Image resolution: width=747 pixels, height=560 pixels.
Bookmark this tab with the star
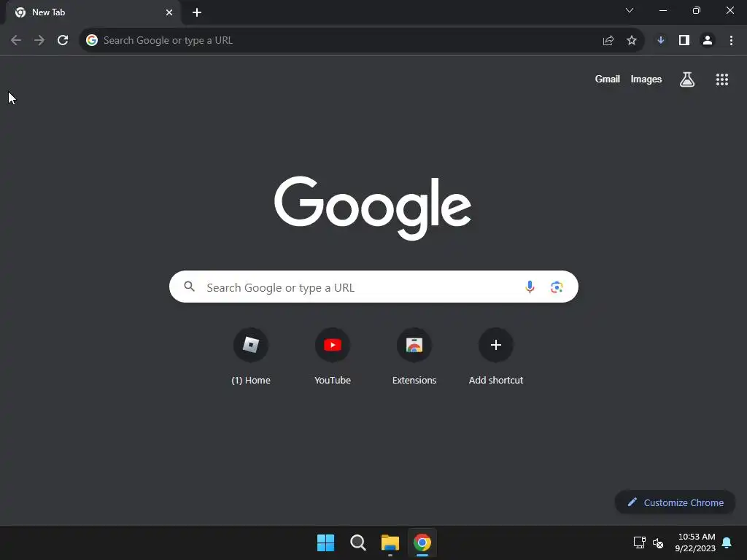(632, 41)
